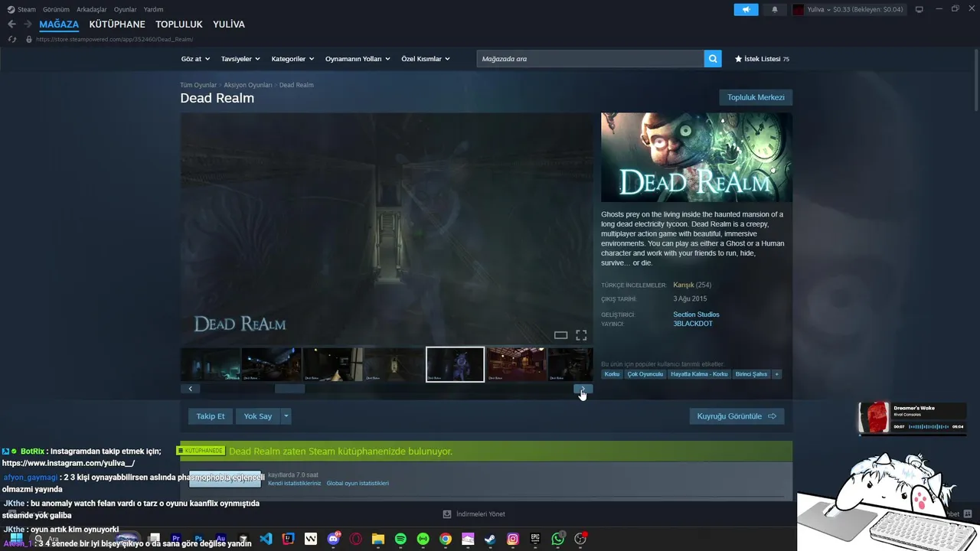
Task: Click the Yok Say button
Action: tap(258, 416)
